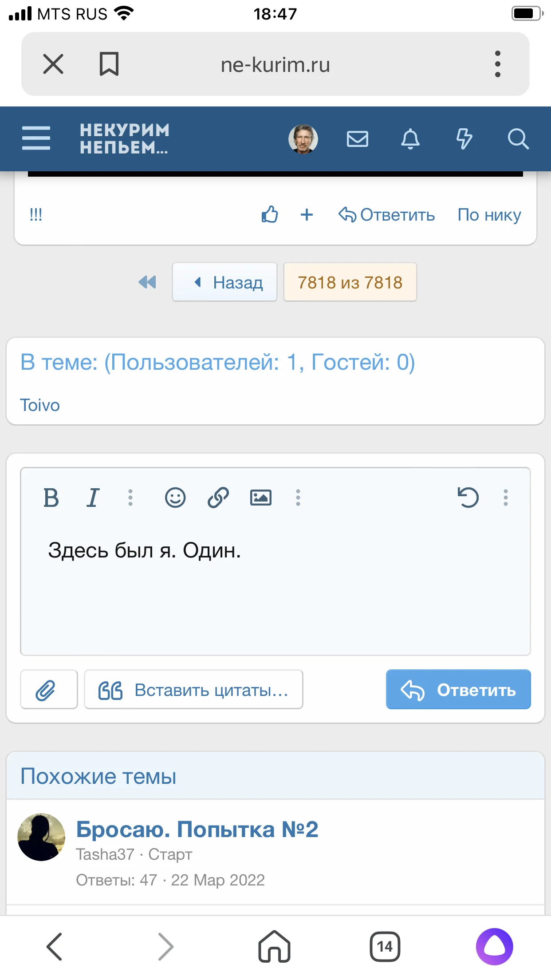Screen dimensions: 551x980
Task: Open notifications bell icon
Action: tap(410, 139)
